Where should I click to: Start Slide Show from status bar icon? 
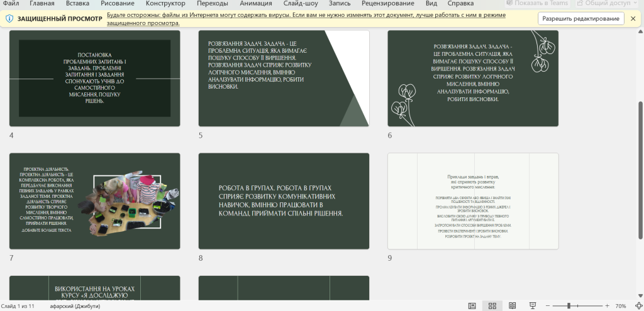tap(533, 306)
